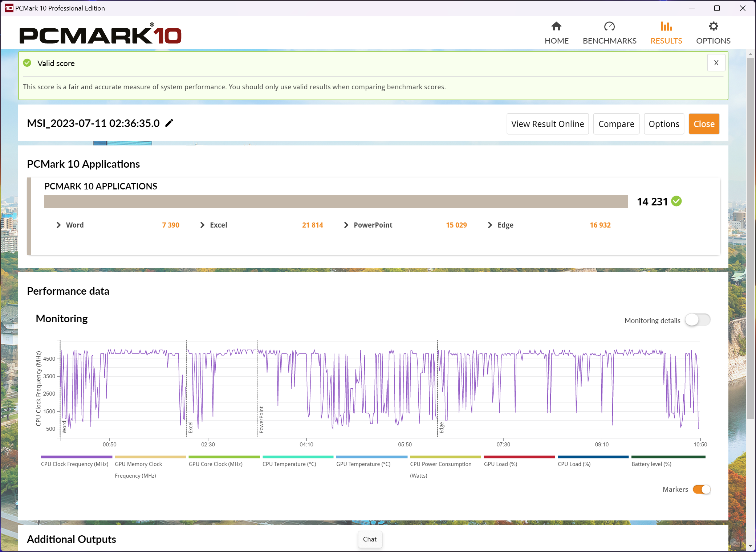The height and width of the screenshot is (552, 756).
Task: Click the green check next to 14 231
Action: click(x=676, y=201)
